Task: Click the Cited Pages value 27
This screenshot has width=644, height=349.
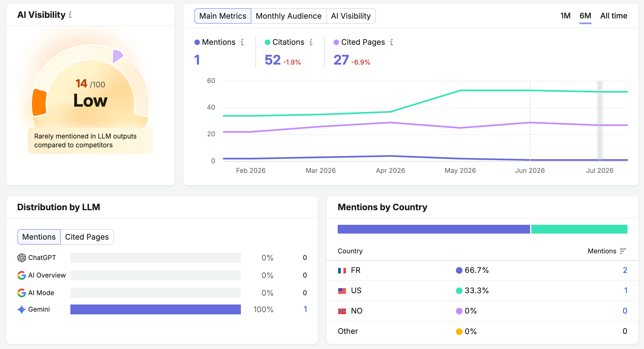Action: coord(341,60)
